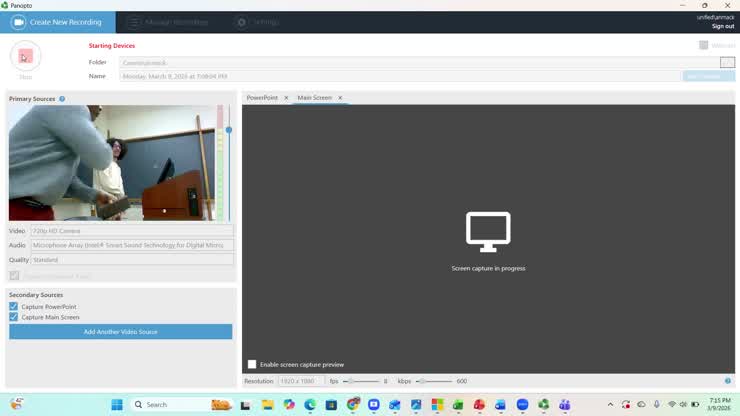The image size is (740, 416).
Task: Click the webcam video preview
Action: pyautogui.click(x=112, y=163)
